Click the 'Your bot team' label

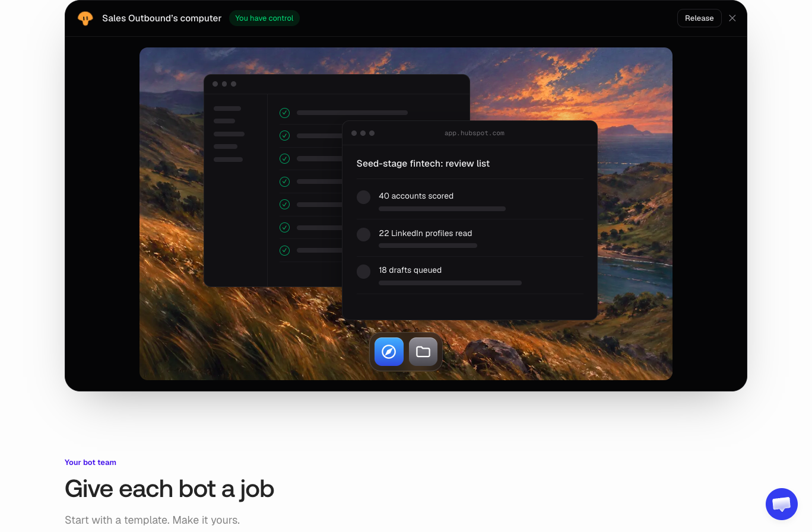[90, 463]
